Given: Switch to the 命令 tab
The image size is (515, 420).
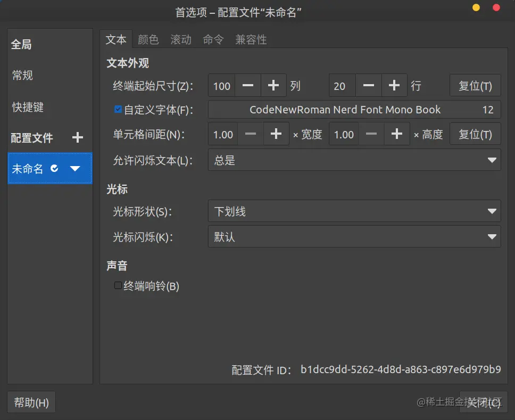Looking at the screenshot, I should click(213, 39).
